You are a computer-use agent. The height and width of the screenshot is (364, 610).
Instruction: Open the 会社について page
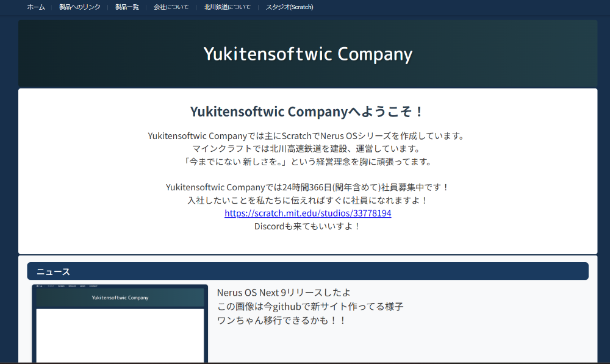tap(171, 7)
